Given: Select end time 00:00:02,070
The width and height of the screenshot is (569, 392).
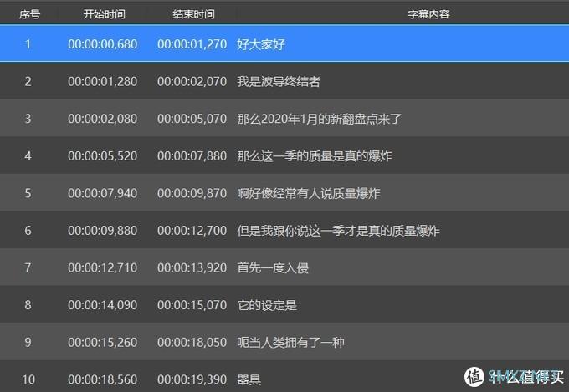Looking at the screenshot, I should click(192, 82).
